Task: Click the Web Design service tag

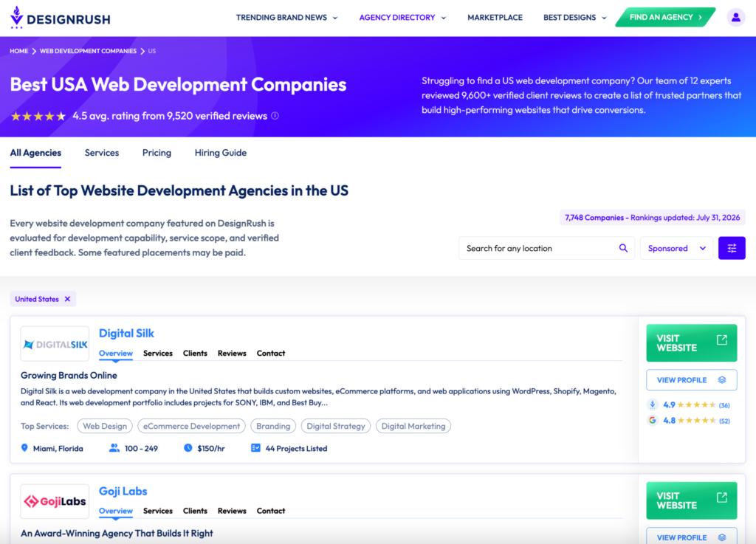Action: pyautogui.click(x=105, y=426)
